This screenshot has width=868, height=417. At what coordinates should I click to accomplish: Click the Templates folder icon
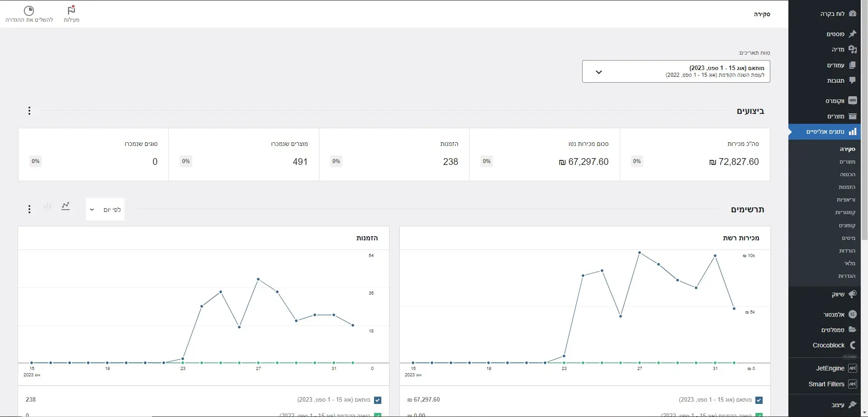pos(853,330)
